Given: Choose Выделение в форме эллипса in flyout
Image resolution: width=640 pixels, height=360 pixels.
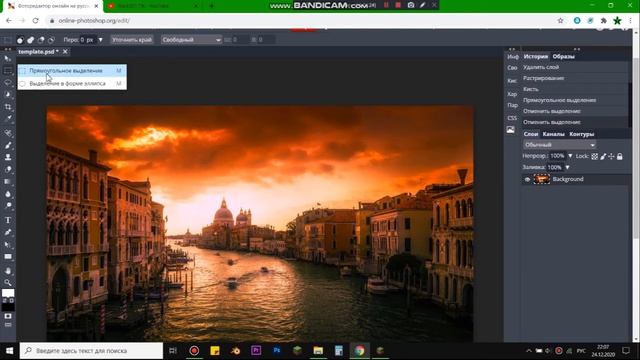Looking at the screenshot, I should [x=72, y=83].
